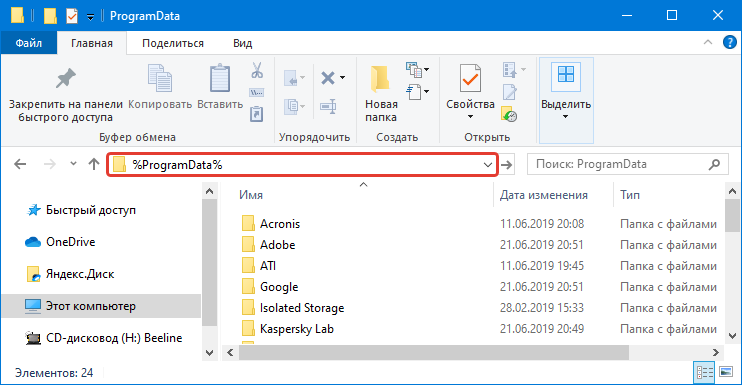The width and height of the screenshot is (742, 385).
Task: Select OneDrive in the navigation pane
Action: pyautogui.click(x=60, y=242)
